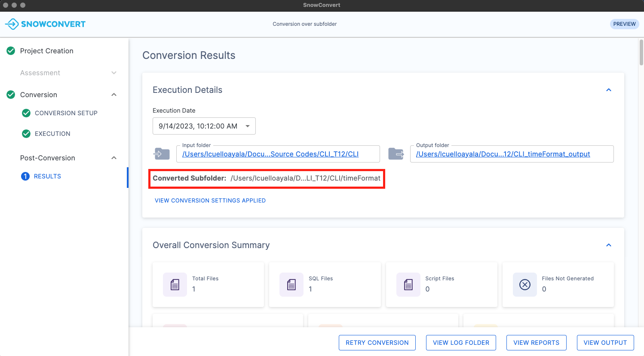
Task: Open the output folder path link
Action: pyautogui.click(x=503, y=154)
